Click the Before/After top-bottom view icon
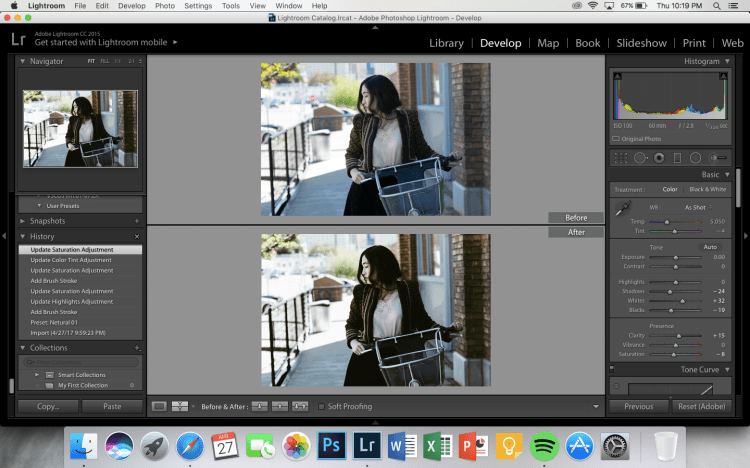 pos(180,406)
